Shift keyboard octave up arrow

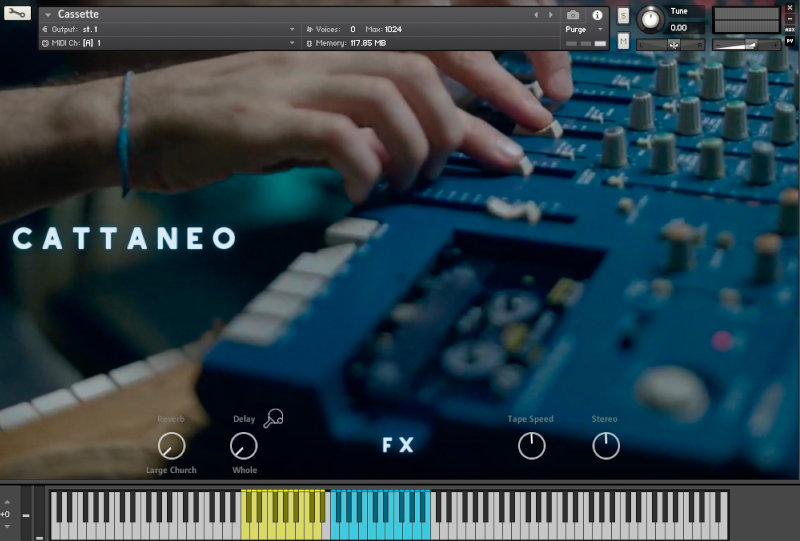pos(7,503)
